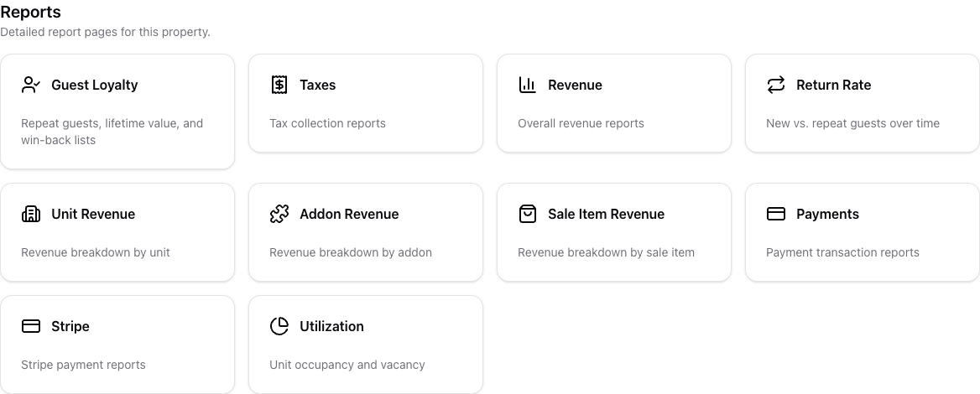Open the Guest Loyalty report title
This screenshot has height=394, width=980.
94,85
